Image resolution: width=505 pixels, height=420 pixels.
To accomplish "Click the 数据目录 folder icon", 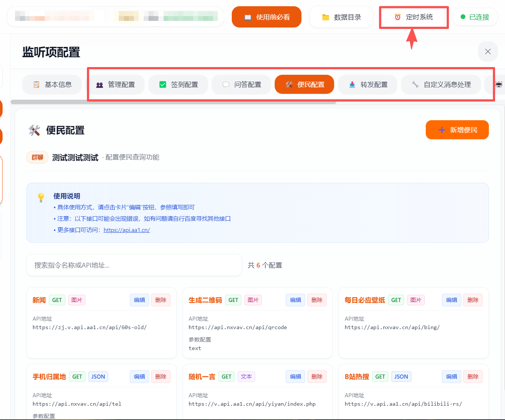I will click(326, 17).
